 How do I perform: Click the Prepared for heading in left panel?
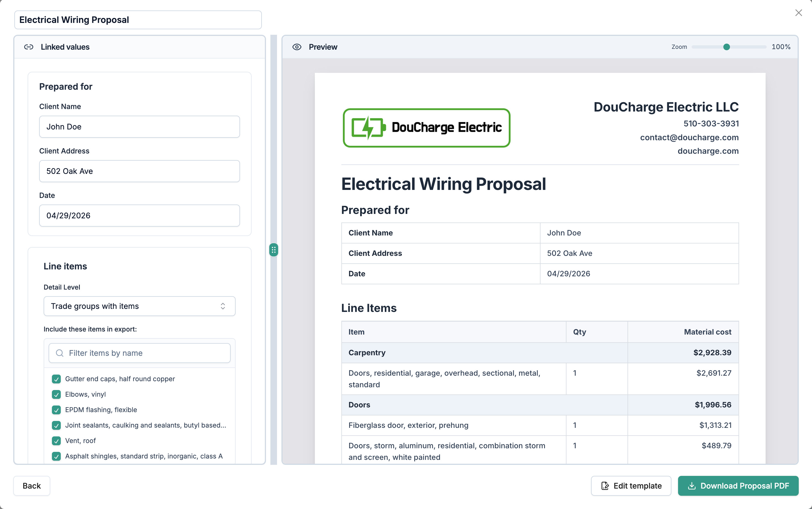66,86
